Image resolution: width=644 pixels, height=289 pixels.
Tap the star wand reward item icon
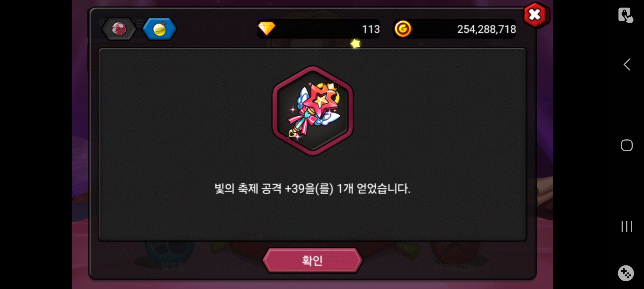(x=313, y=111)
